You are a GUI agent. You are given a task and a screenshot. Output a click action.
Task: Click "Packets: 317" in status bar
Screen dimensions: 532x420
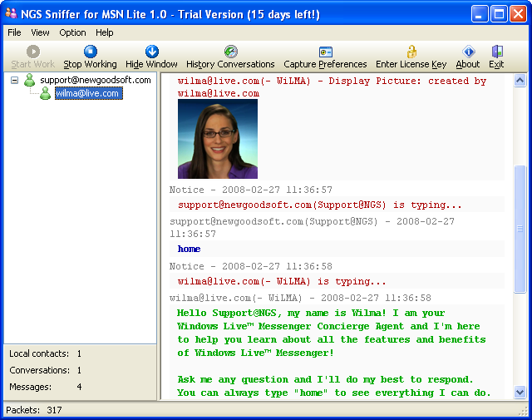(x=34, y=410)
